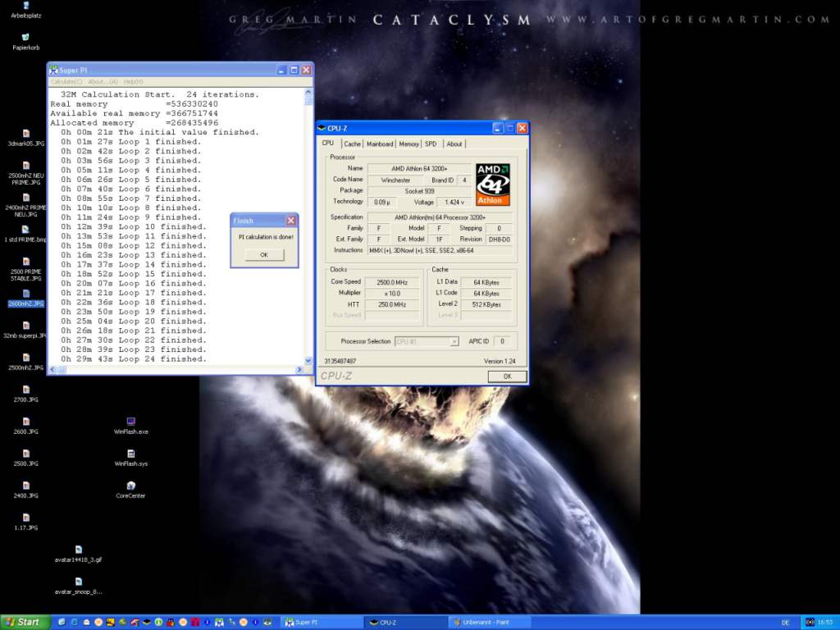840x630 pixels.
Task: Click Super PI horizontal scrollbar right arrow
Action: [x=299, y=370]
